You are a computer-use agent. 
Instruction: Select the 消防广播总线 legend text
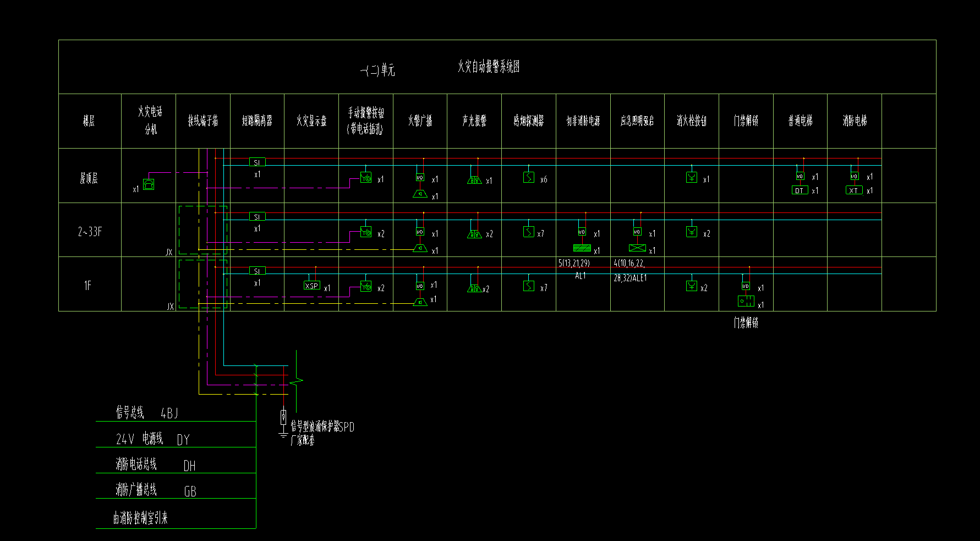136,489
